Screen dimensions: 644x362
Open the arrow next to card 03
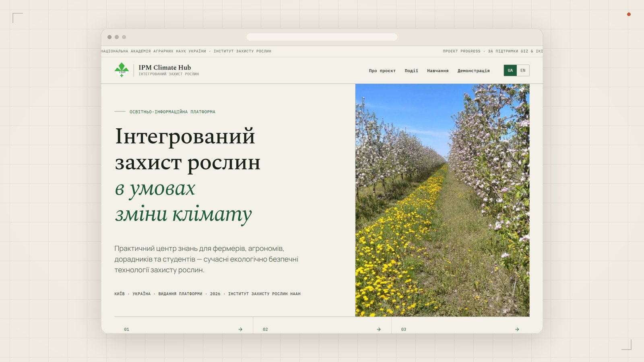pos(517,329)
